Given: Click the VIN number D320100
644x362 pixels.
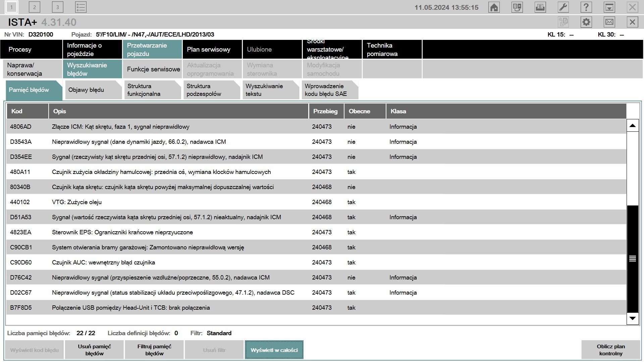Looking at the screenshot, I should pos(41,35).
